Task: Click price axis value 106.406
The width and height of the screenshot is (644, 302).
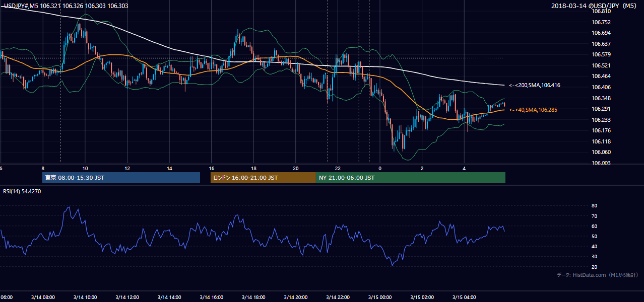Action: [601, 87]
